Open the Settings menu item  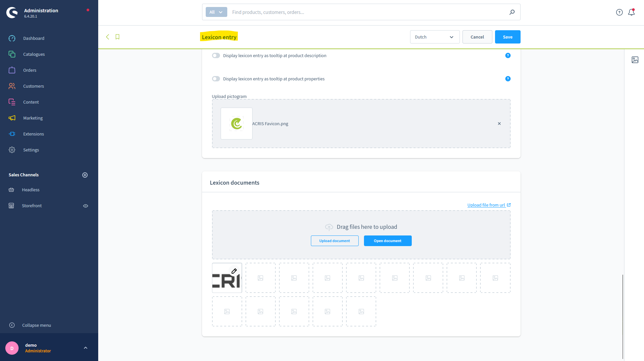(x=31, y=150)
